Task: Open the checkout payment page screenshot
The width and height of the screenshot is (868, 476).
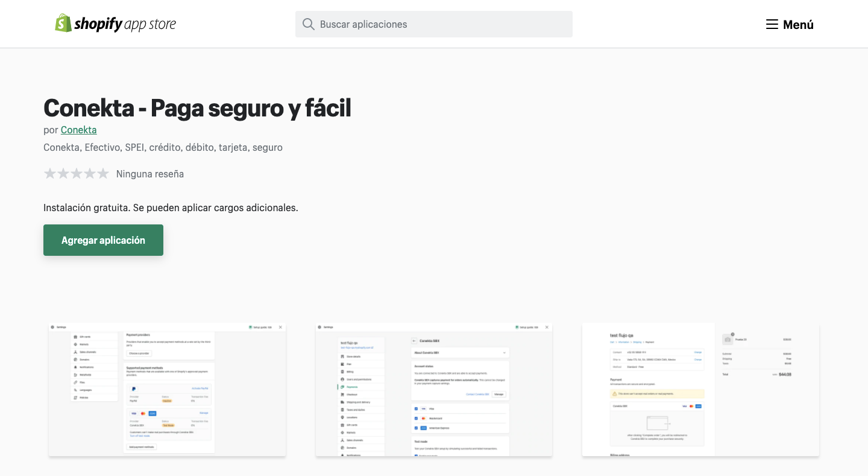Action: click(700, 390)
